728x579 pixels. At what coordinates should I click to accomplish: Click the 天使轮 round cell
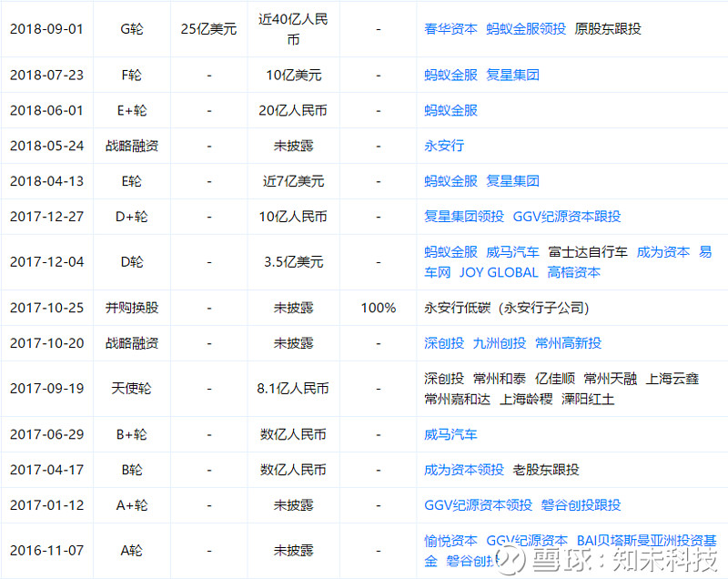click(131, 389)
